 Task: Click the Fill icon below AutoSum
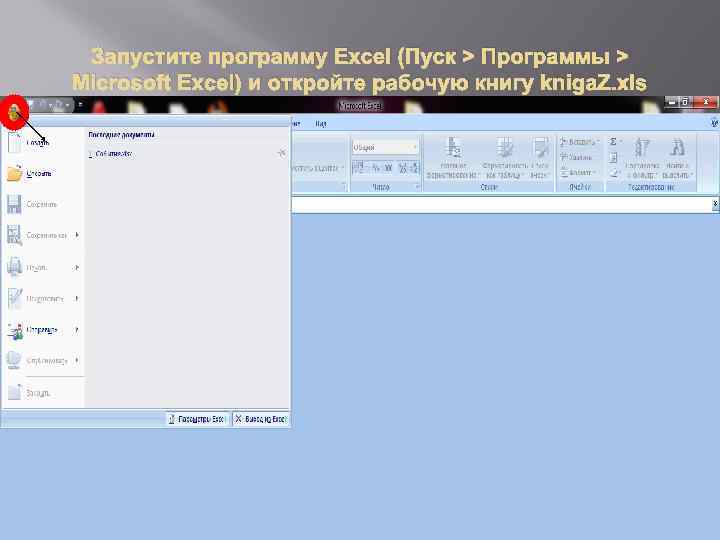[613, 158]
